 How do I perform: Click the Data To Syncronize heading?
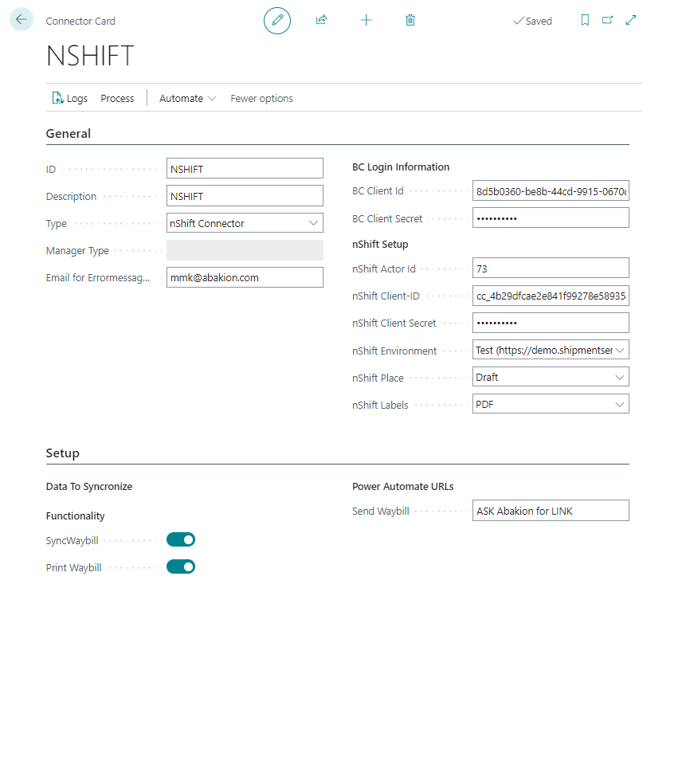click(89, 487)
